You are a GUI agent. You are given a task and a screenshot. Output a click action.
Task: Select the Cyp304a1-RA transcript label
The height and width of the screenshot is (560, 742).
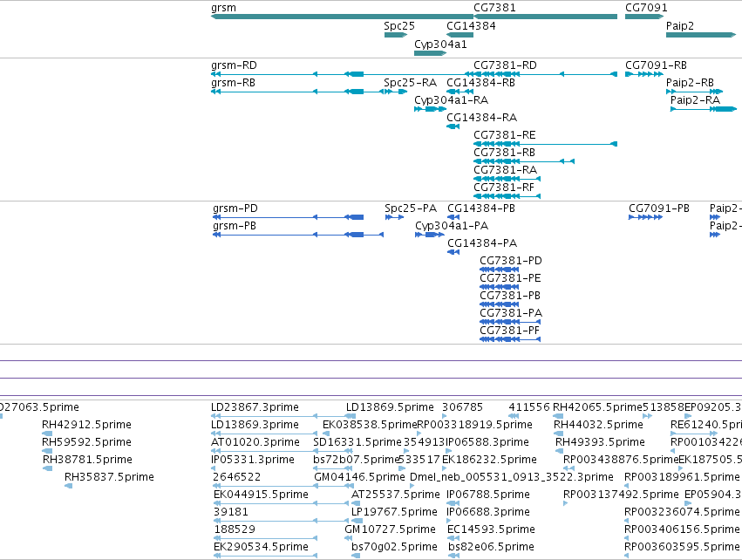point(451,100)
